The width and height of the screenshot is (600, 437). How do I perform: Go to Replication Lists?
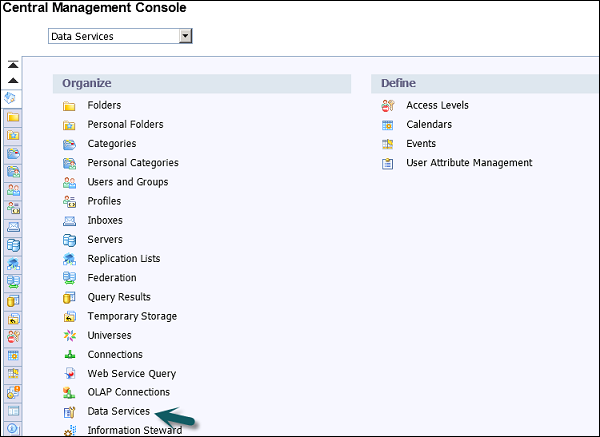123,259
